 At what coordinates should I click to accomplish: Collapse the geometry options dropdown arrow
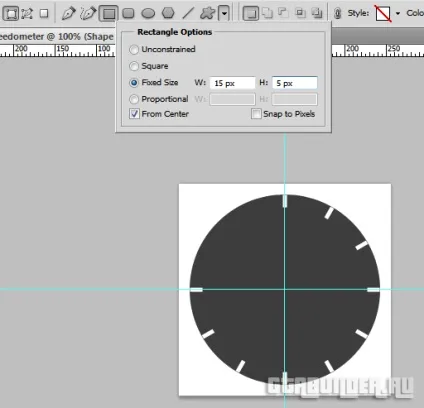pyautogui.click(x=224, y=14)
